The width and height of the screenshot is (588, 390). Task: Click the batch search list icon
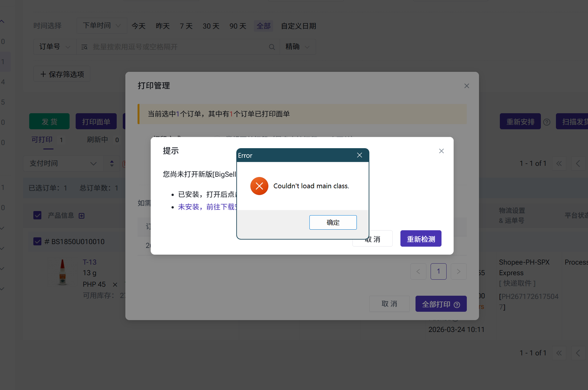(x=84, y=47)
